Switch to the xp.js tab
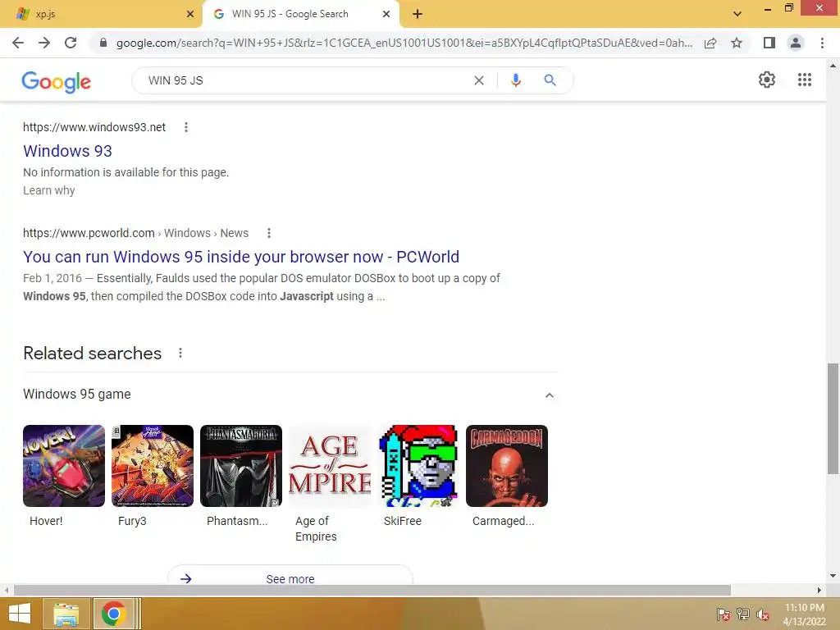The height and width of the screenshot is (630, 840). pos(101,14)
